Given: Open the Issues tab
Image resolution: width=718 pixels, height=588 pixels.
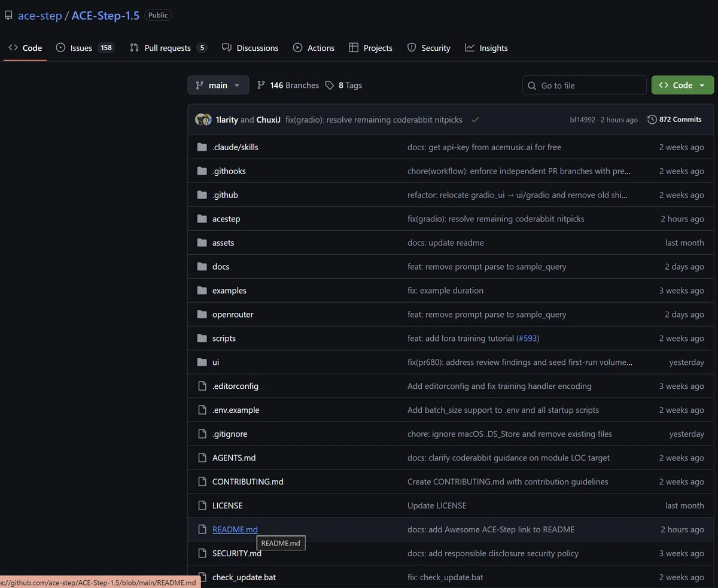Looking at the screenshot, I should click(84, 48).
